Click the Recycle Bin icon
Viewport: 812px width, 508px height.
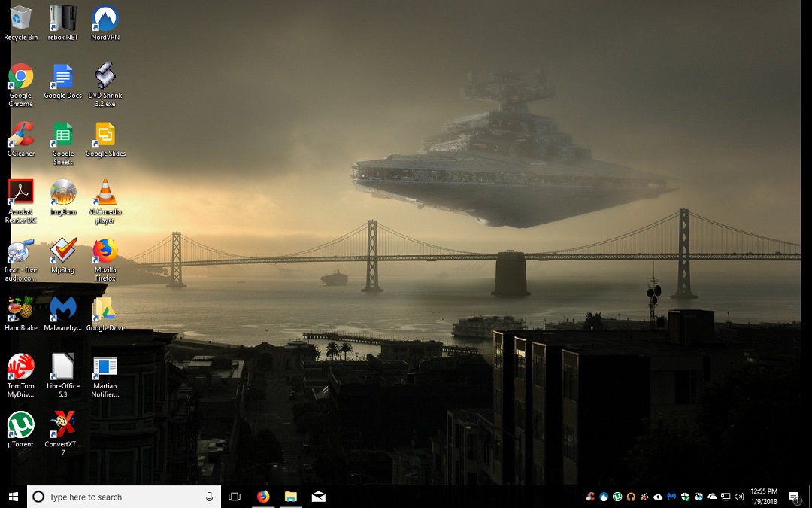pos(21,18)
